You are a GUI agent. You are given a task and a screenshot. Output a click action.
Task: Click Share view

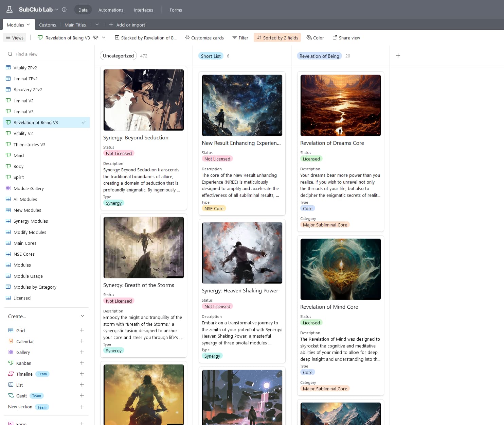click(346, 38)
